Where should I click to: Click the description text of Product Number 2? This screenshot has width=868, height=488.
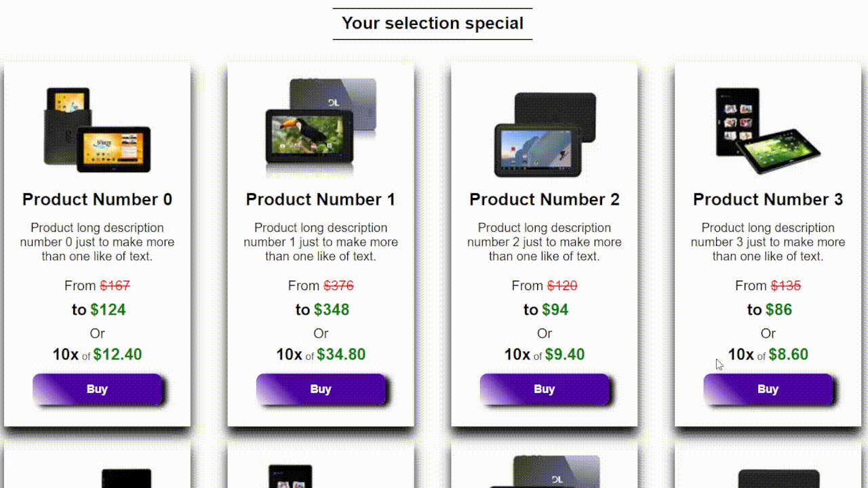[545, 242]
